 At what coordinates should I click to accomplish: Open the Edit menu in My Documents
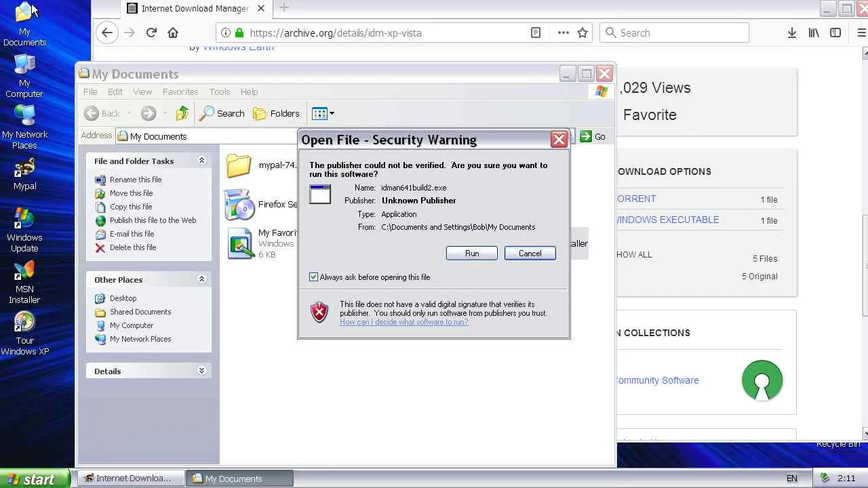[115, 91]
